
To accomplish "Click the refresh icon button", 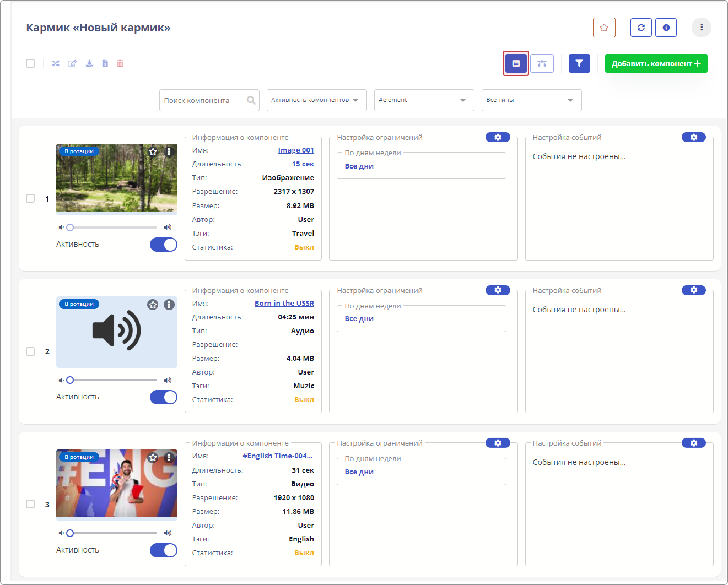I will coord(641,28).
